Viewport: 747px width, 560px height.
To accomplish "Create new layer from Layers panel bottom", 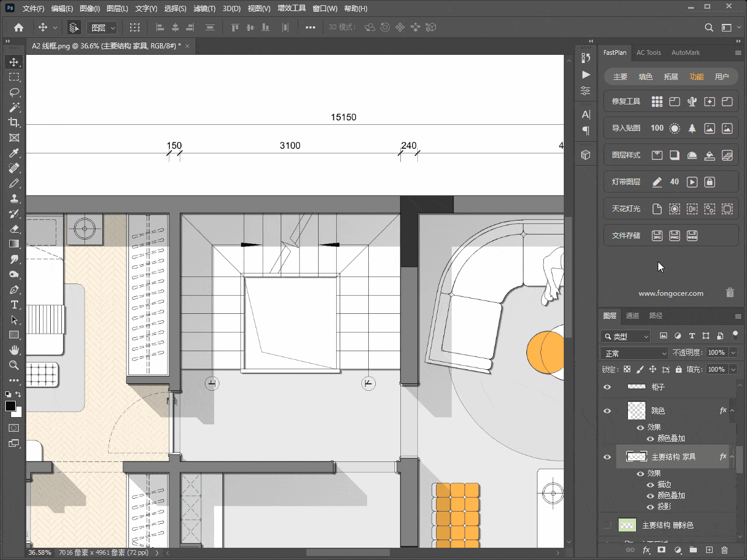I will (709, 550).
